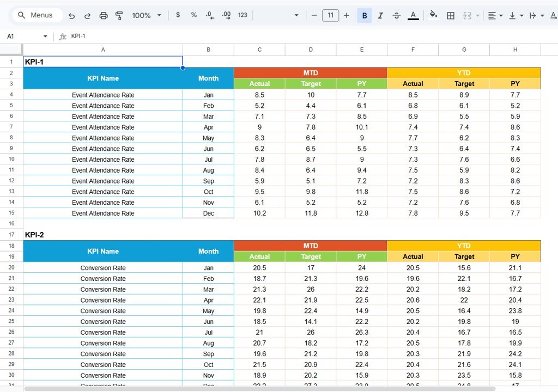Apply currency format using the dollar sign icon
Image resolution: width=558 pixels, height=392 pixels.
pos(178,15)
